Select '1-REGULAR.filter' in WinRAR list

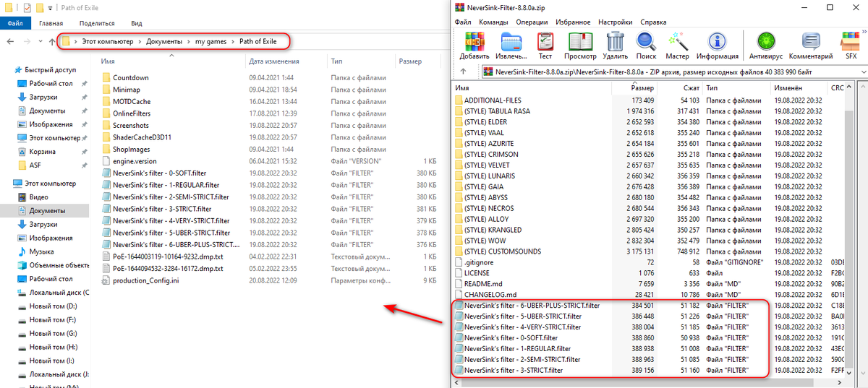[x=517, y=349]
